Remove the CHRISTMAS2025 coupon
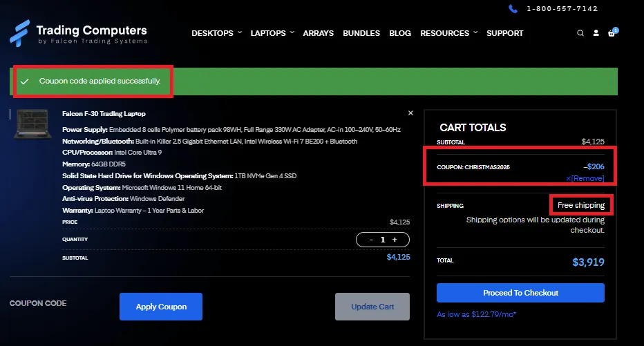Image resolution: width=644 pixels, height=346 pixels. click(x=585, y=178)
